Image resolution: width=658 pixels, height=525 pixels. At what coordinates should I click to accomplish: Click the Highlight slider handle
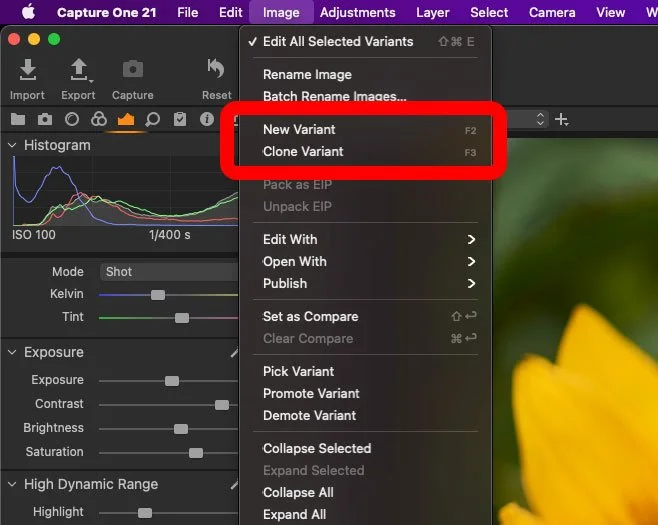pos(145,513)
